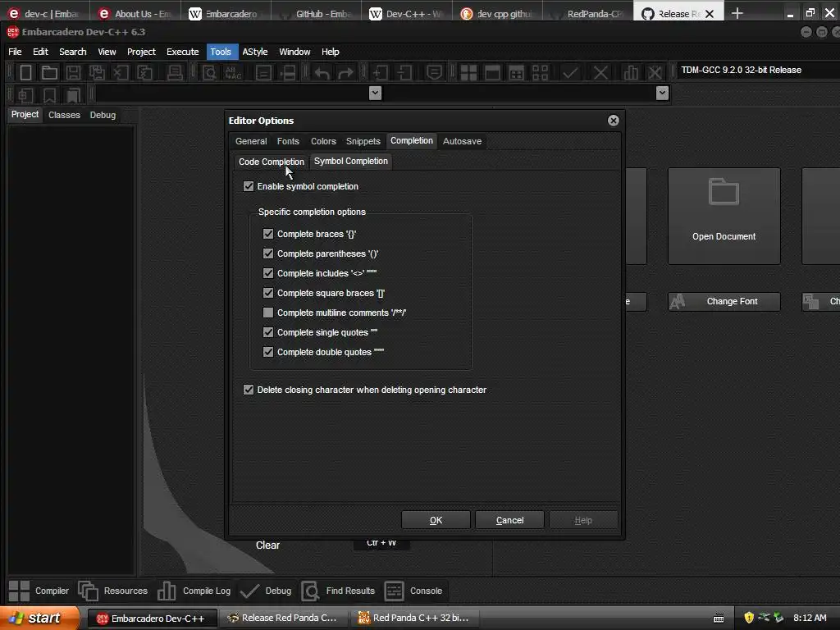The image size is (840, 630).
Task: Click the Toggle bookmark toolbar icon
Action: 49,95
